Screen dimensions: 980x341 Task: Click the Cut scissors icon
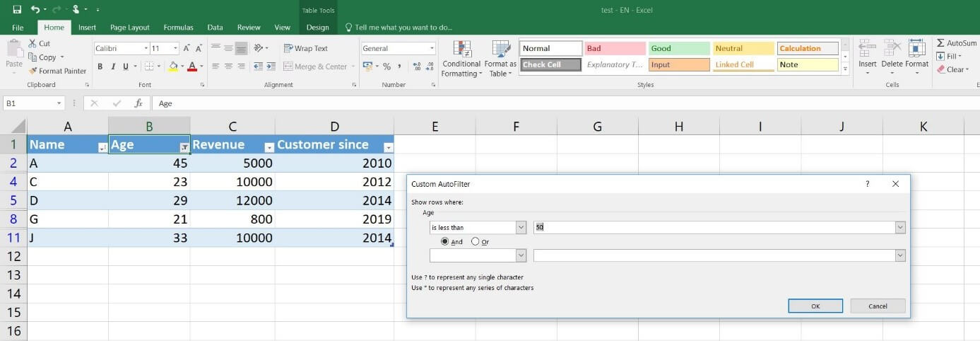(33, 44)
